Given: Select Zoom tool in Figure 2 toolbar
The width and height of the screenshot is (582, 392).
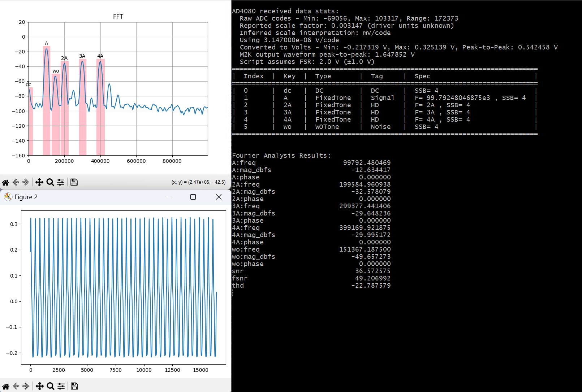Looking at the screenshot, I should (51, 386).
